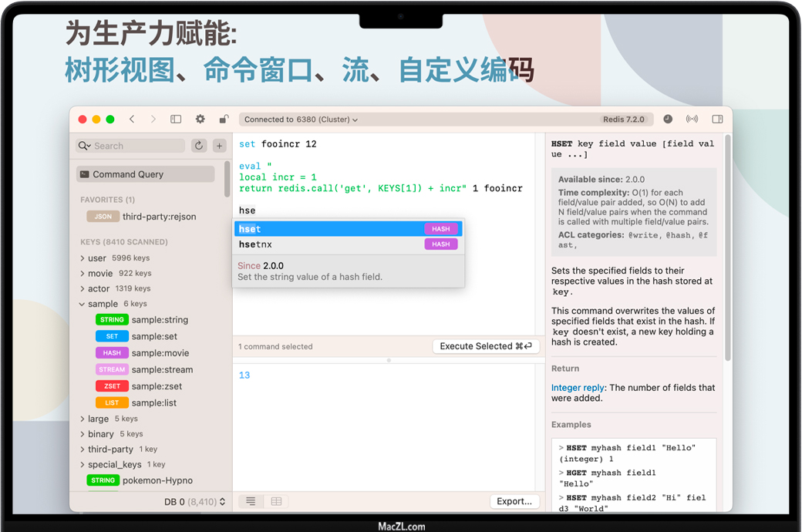Click HASH badge of sample:movie
Viewport: 802px width, 532px height.
pos(112,353)
